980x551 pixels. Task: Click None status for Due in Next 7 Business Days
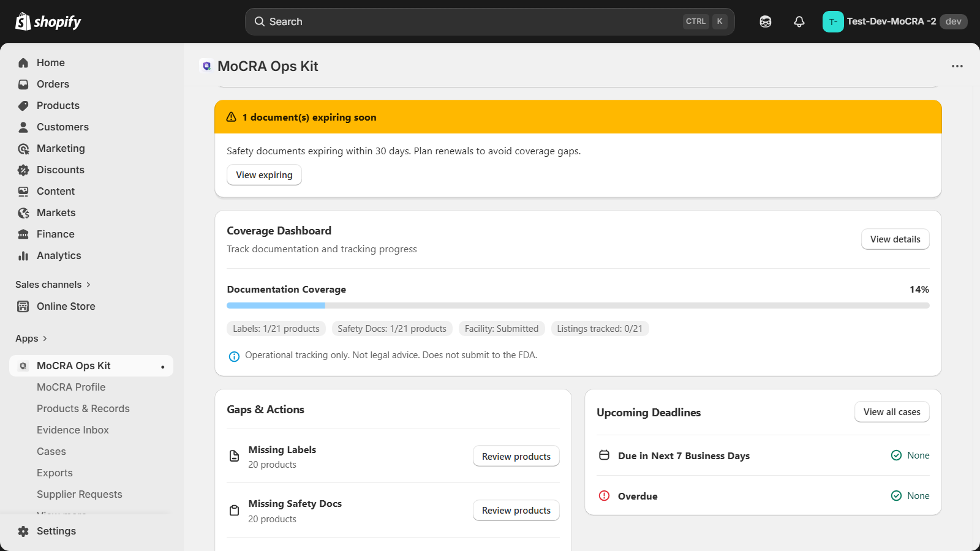(910, 455)
